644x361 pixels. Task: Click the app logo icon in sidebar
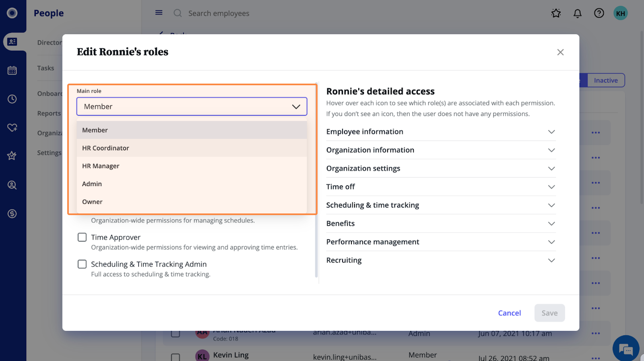click(x=12, y=13)
